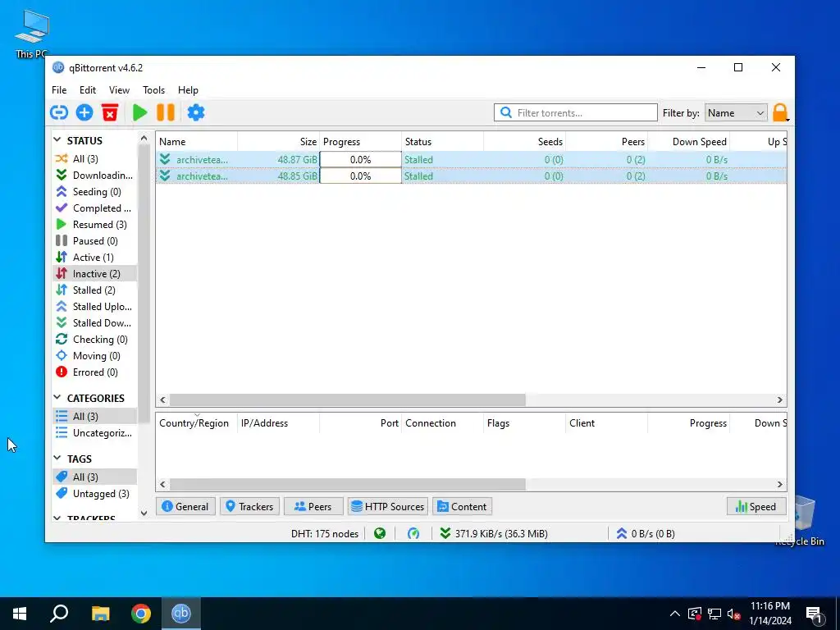Click global download speed in status bar
Viewport: 840px width, 630px height.
click(493, 533)
